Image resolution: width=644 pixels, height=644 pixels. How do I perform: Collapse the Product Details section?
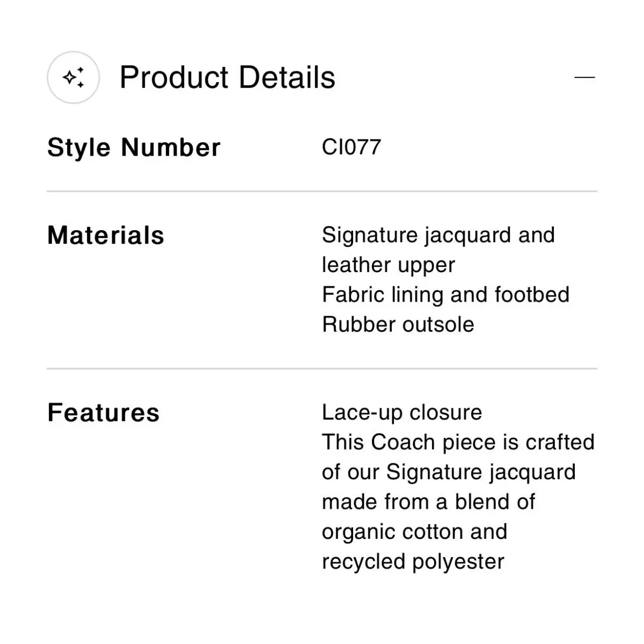point(584,77)
